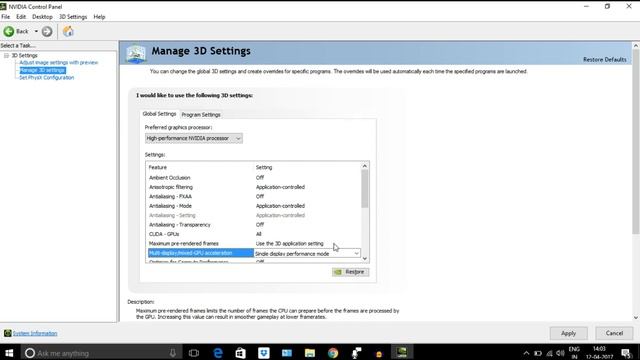The width and height of the screenshot is (640, 360).
Task: Open the 3D Settings menu
Action: [73, 17]
